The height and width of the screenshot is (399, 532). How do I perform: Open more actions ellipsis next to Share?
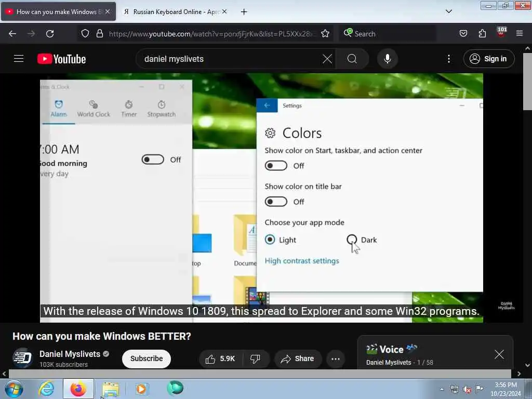[x=335, y=358]
